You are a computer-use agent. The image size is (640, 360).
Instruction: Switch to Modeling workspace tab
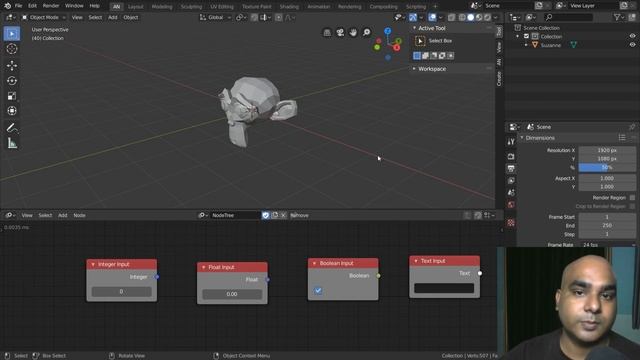(x=162, y=7)
